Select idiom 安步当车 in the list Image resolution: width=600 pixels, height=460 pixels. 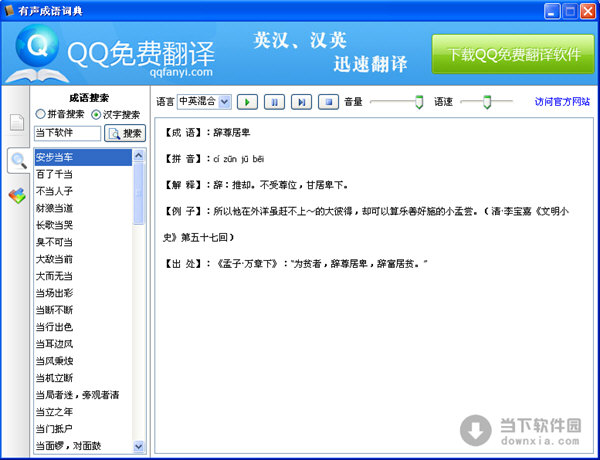(x=83, y=157)
